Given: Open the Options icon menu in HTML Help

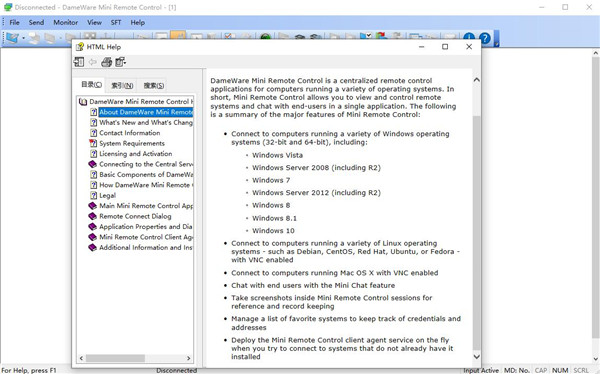Looking at the screenshot, I should click(x=121, y=62).
